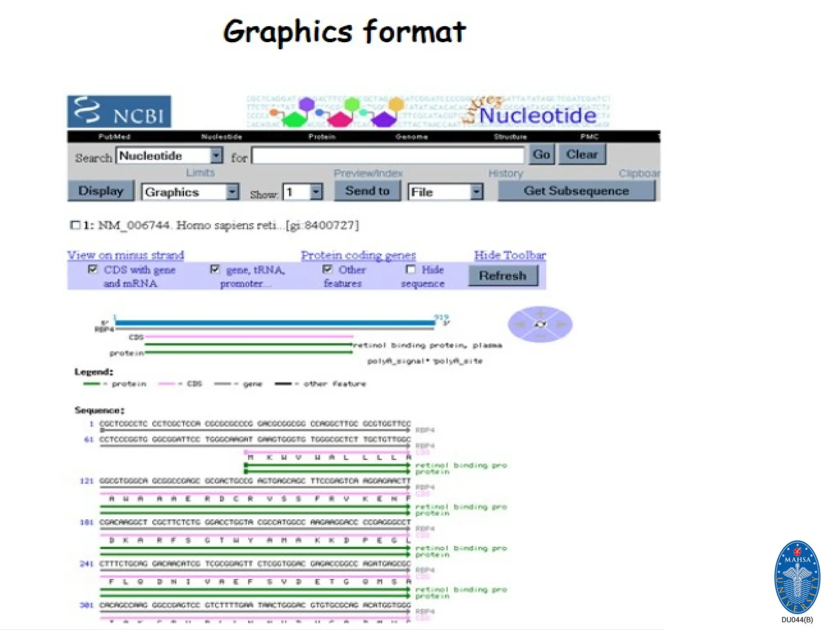840x630 pixels.
Task: Open the View on minus strand link
Action: (126, 255)
